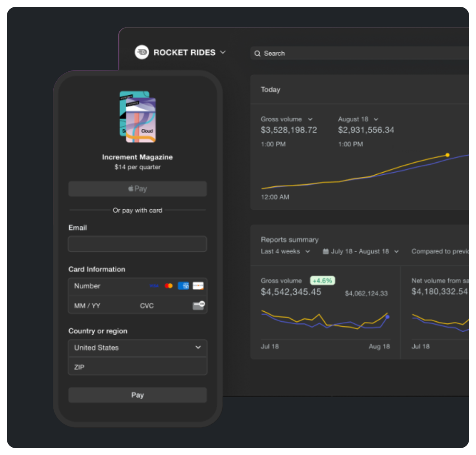
Task: Click the Increment Magazine cover thumbnail
Action: [138, 117]
